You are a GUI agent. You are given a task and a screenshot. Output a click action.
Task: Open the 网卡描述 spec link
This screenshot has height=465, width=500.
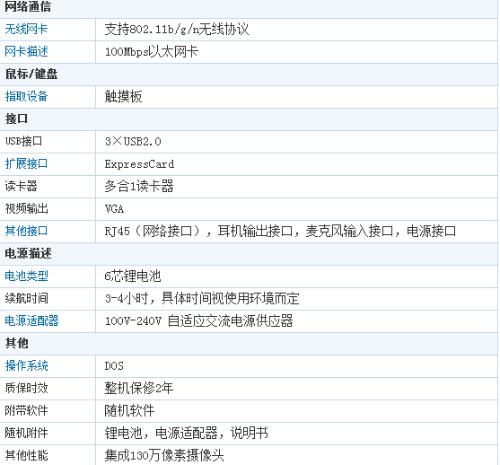tap(26, 51)
